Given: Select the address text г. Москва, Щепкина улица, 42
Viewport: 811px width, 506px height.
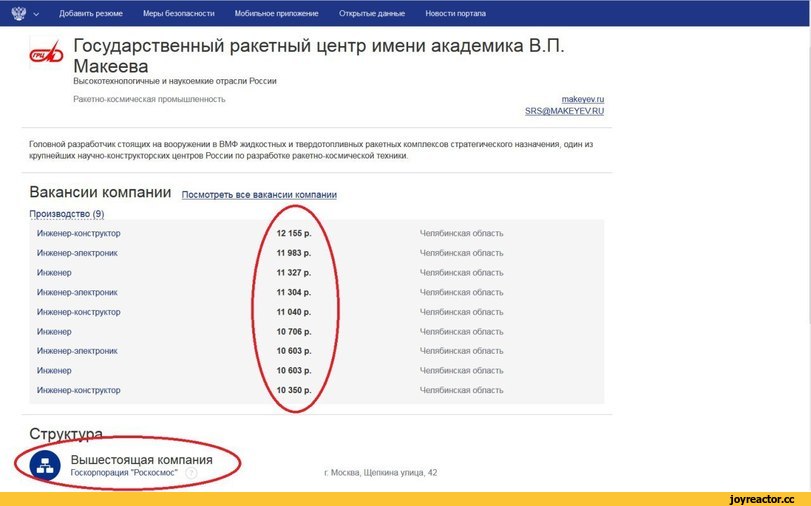Looking at the screenshot, I should 381,472.
